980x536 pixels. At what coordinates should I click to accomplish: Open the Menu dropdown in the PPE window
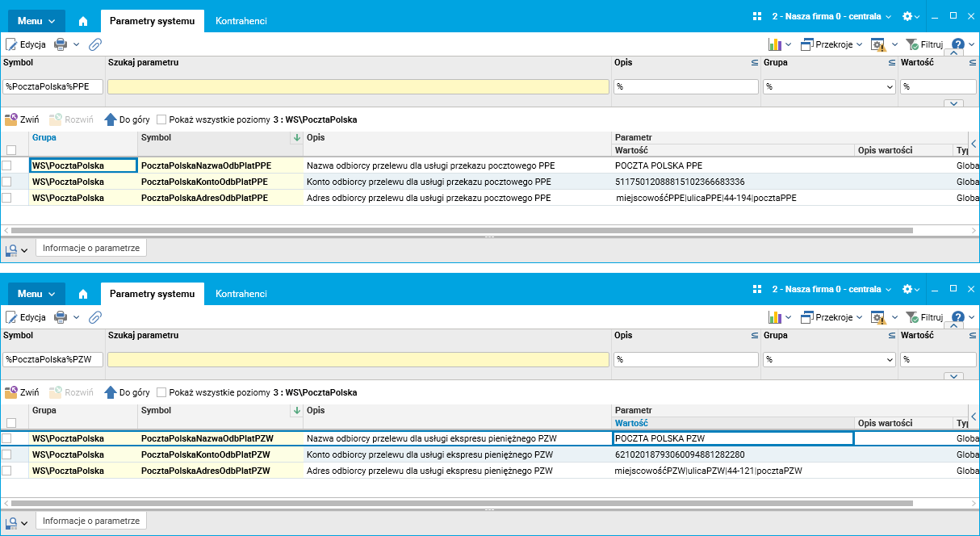coord(36,21)
